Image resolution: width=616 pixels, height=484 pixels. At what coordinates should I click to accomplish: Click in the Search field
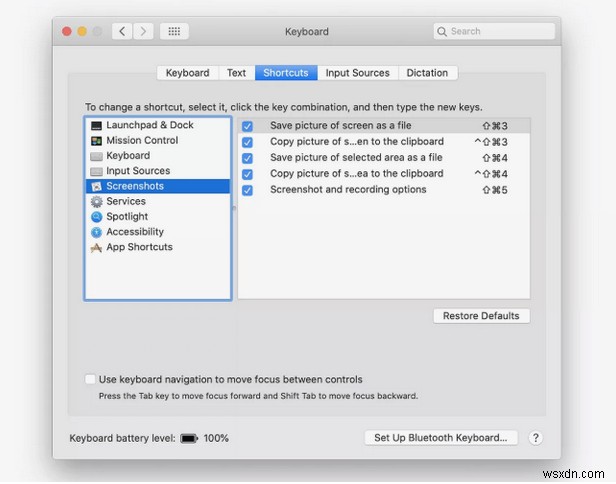[x=494, y=31]
